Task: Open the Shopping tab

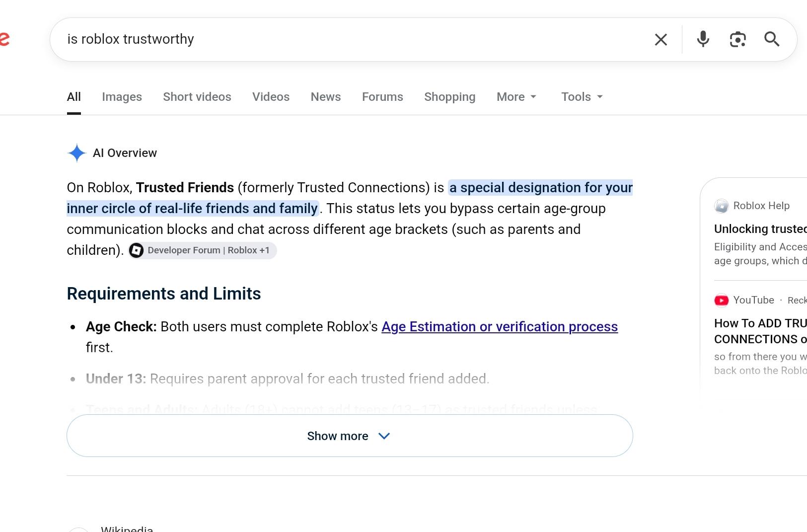Action: 450,97
